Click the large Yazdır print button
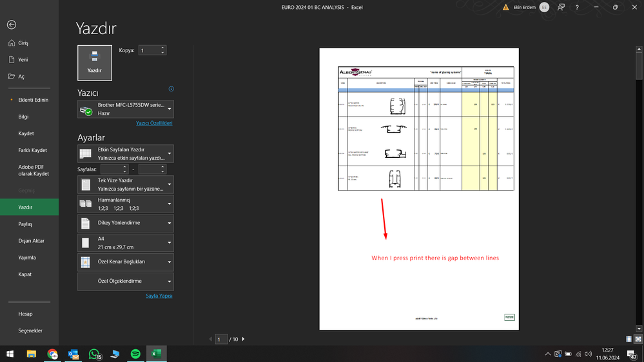The width and height of the screenshot is (644, 362). 95,62
